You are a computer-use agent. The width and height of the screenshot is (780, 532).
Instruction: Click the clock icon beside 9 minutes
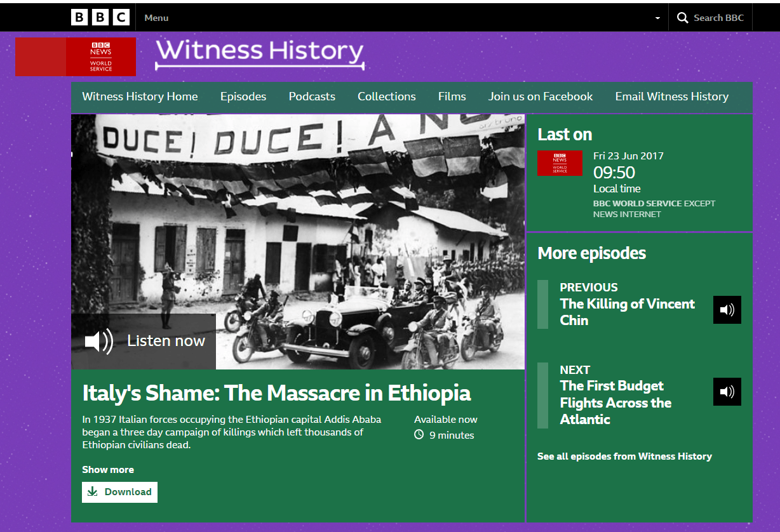(419, 435)
